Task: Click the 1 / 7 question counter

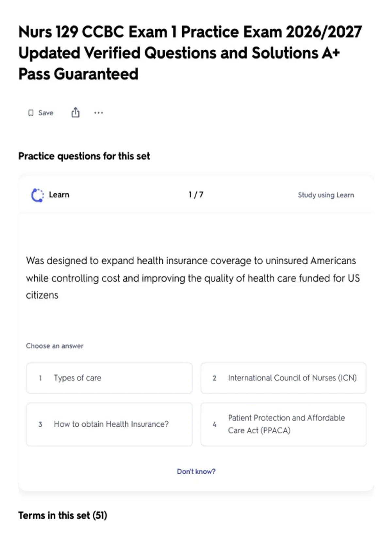Action: point(196,195)
